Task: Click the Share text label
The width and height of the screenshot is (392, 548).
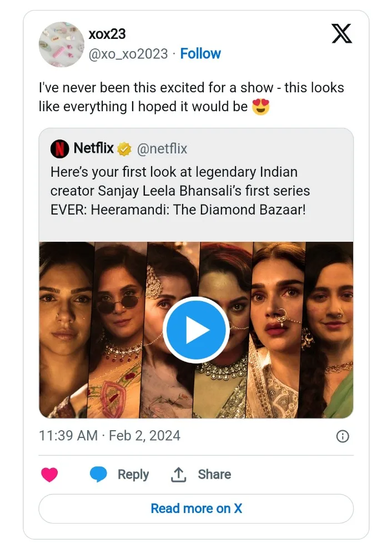Action: [214, 474]
